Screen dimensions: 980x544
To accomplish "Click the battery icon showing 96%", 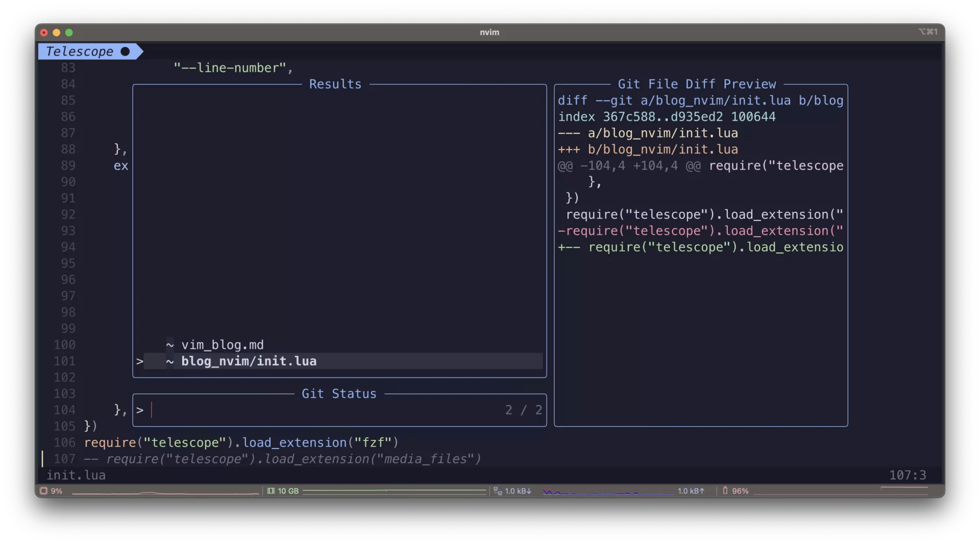I will (x=725, y=491).
